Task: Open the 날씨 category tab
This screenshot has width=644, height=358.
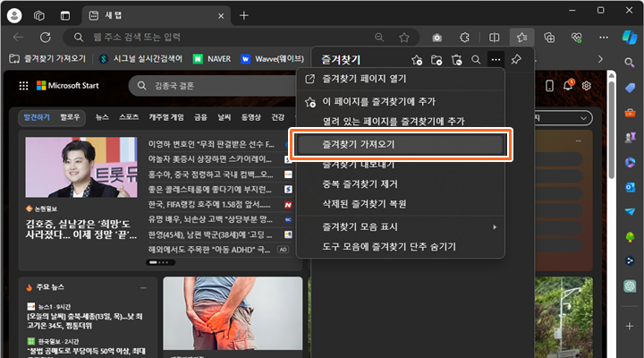Action: click(225, 117)
